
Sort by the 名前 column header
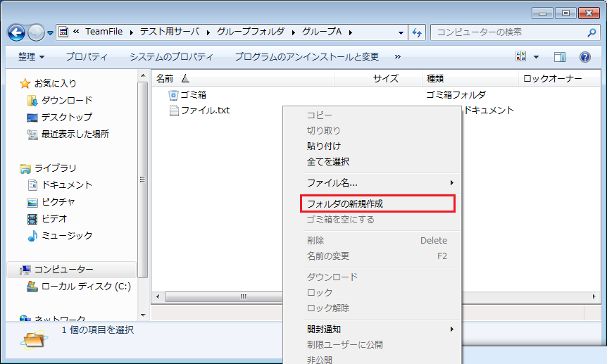(165, 79)
